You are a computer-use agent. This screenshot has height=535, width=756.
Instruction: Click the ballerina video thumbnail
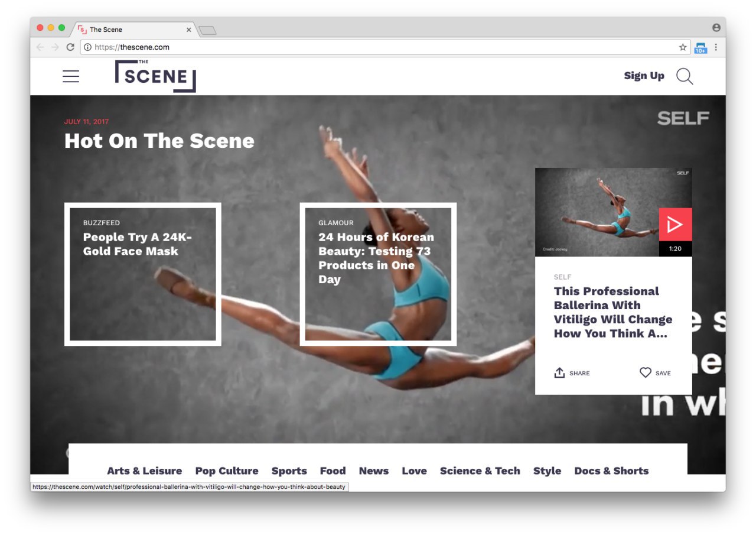coord(597,212)
